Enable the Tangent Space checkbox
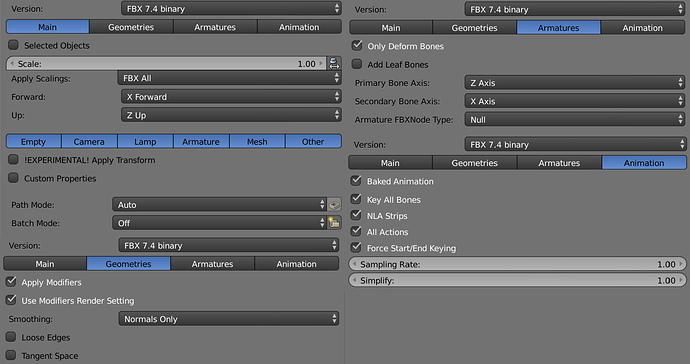This screenshot has width=690, height=364. (11, 355)
